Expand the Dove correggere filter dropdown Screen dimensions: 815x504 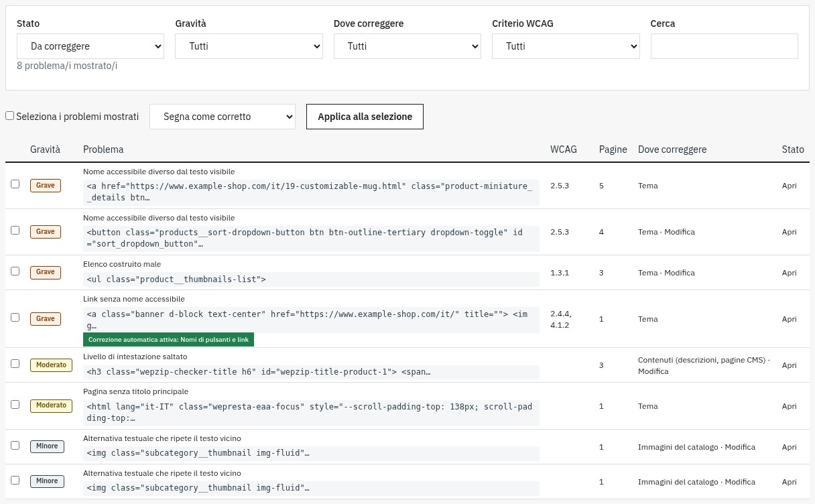(407, 46)
